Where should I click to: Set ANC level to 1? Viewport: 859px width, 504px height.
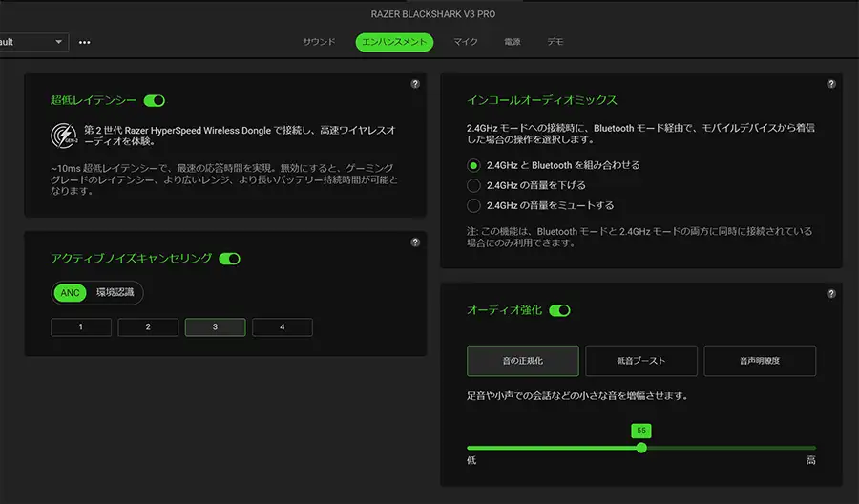(x=81, y=327)
